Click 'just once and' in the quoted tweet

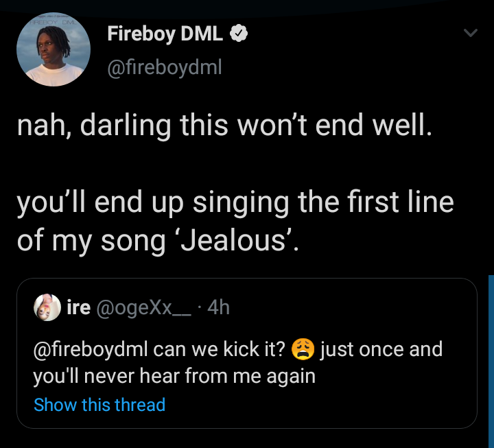[381, 349]
